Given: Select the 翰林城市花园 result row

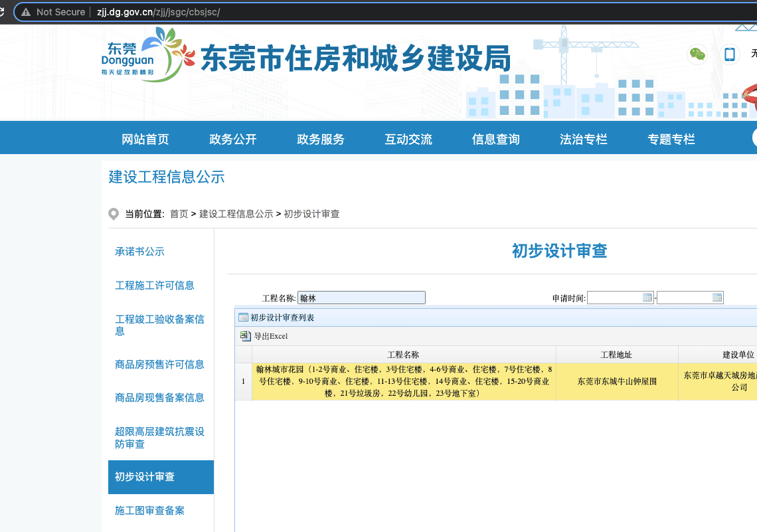Looking at the screenshot, I should [403, 381].
